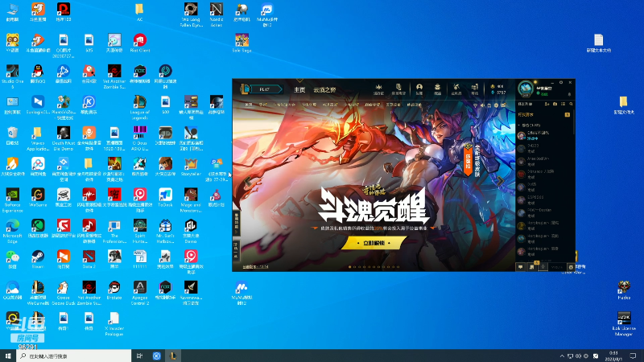Open Hades desktop shortcut
The width and height of the screenshot is (644, 362).
(x=623, y=290)
